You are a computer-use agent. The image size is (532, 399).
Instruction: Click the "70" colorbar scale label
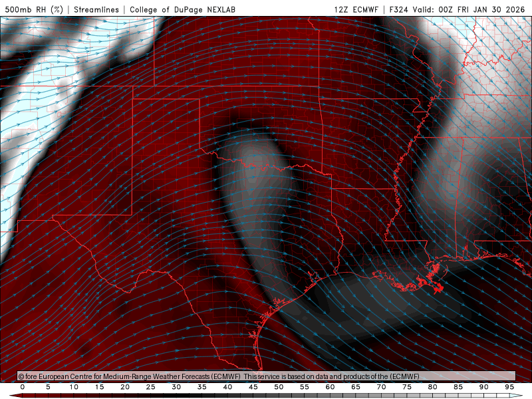[381, 387]
